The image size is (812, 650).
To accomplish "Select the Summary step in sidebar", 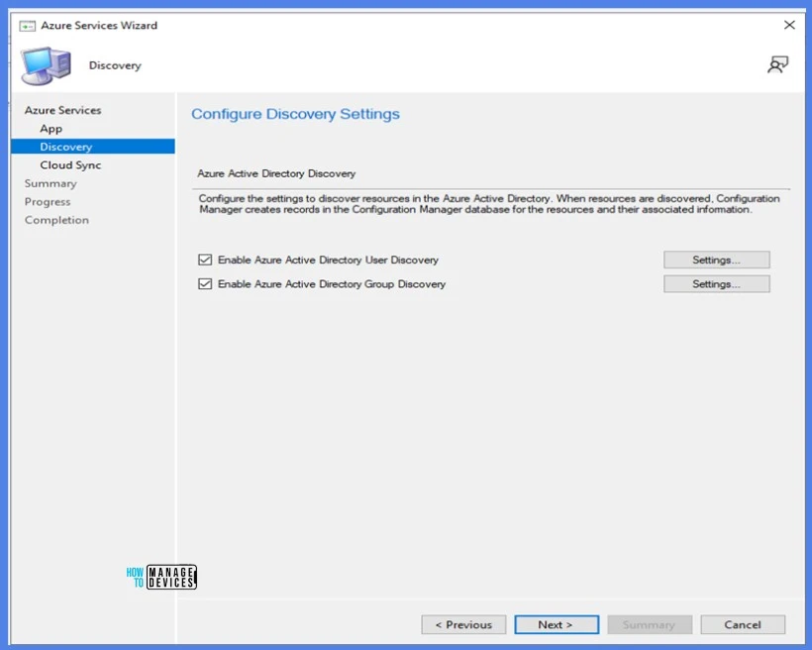I will 51,183.
